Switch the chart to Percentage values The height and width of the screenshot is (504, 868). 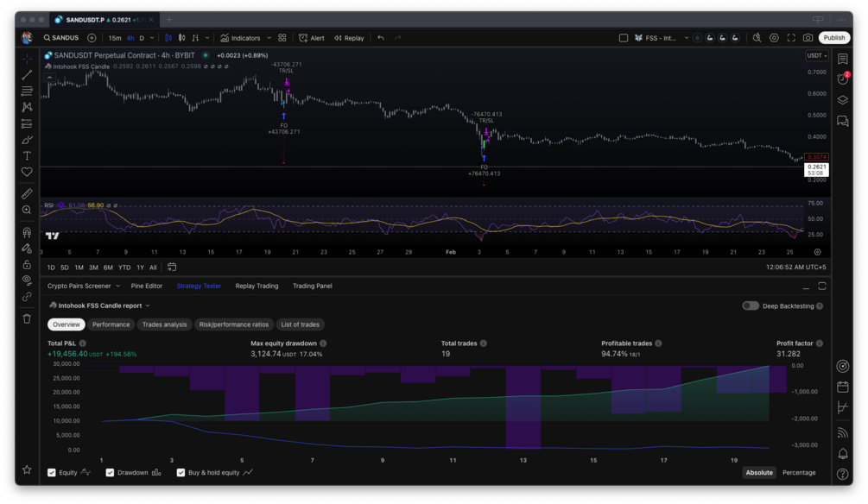799,472
